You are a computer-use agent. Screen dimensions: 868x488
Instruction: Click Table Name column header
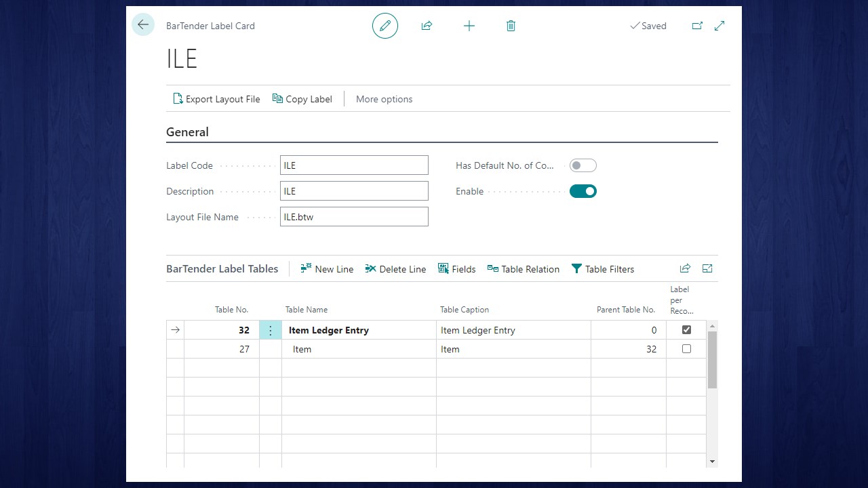pos(307,310)
